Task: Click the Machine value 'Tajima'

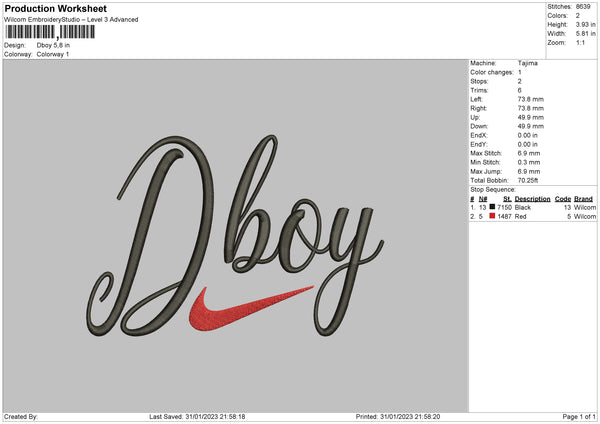Action: click(x=528, y=63)
